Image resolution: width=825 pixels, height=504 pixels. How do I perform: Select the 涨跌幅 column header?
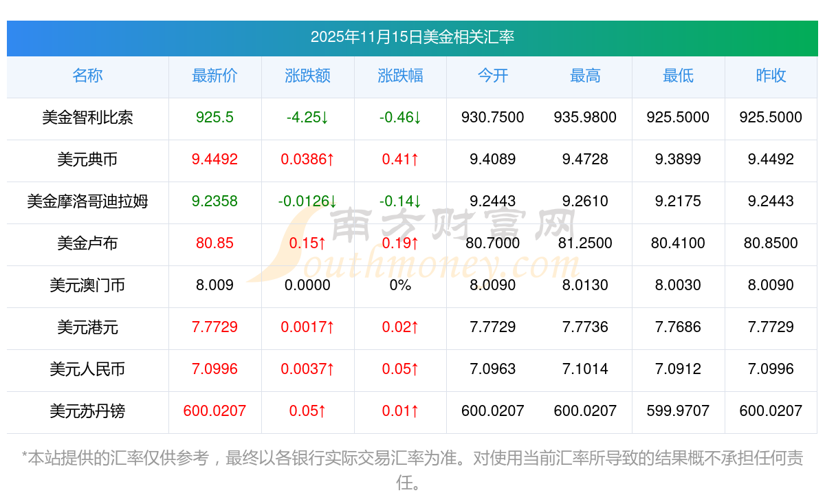click(x=400, y=76)
